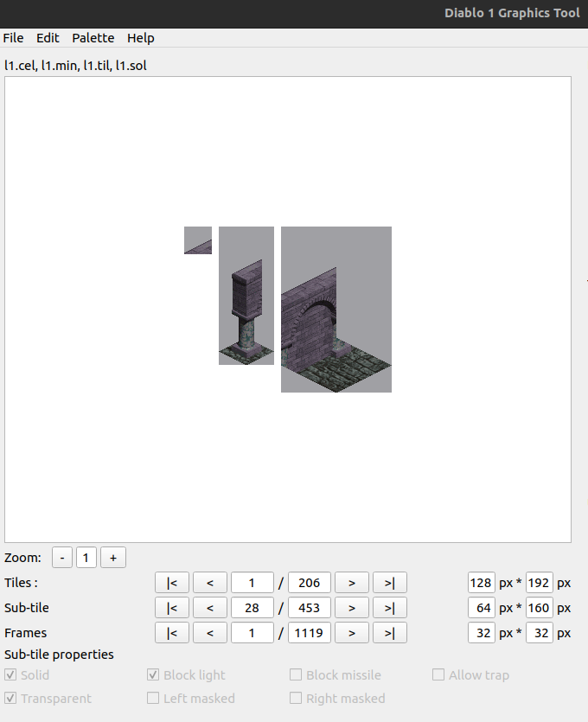588x722 pixels.
Task: Toggle the Block missile checkbox
Action: pos(296,675)
